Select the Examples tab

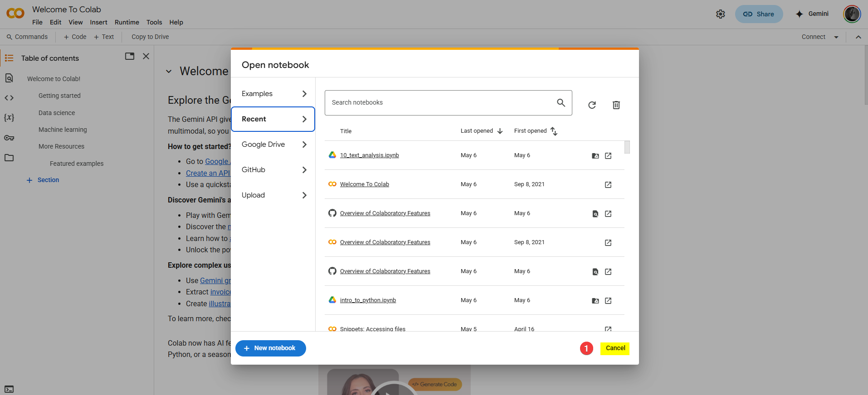pyautogui.click(x=273, y=94)
